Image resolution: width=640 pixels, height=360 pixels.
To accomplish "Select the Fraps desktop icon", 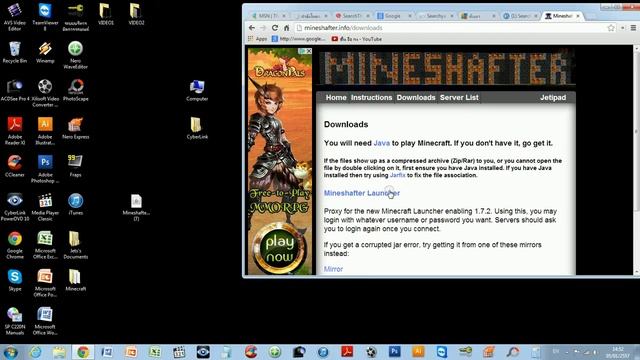I will pyautogui.click(x=76, y=166).
